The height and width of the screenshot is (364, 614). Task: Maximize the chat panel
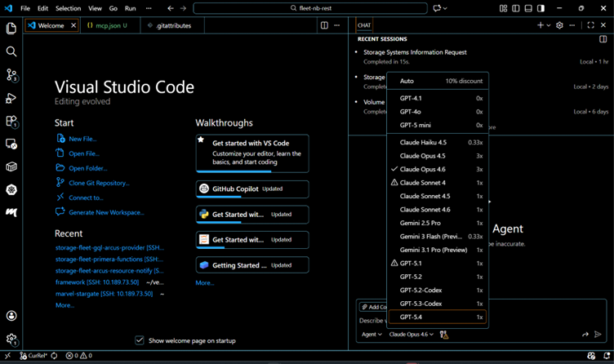(x=590, y=25)
